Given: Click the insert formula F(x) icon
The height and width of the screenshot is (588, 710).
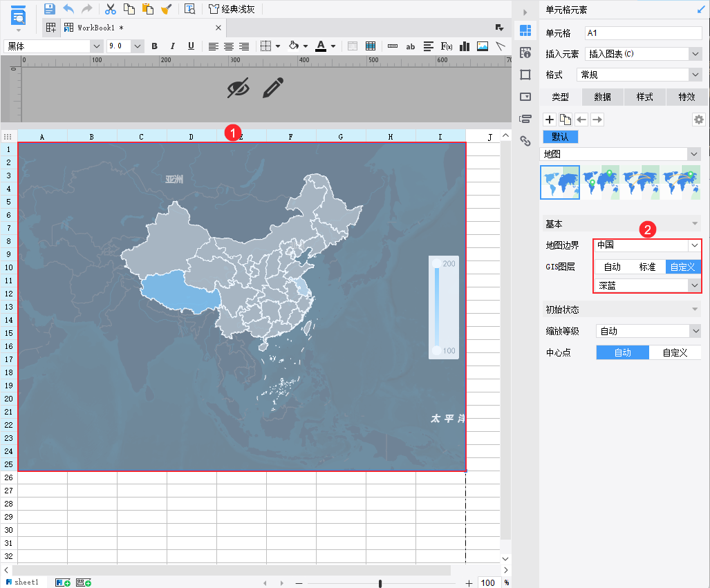Looking at the screenshot, I should click(447, 46).
